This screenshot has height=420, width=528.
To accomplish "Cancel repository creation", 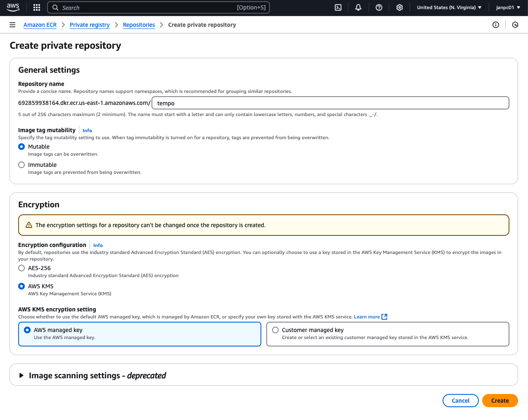I will (461, 401).
